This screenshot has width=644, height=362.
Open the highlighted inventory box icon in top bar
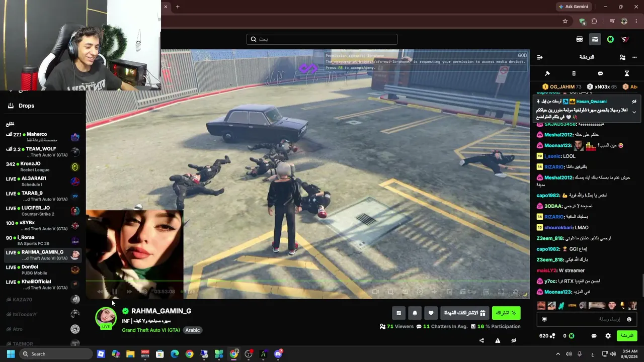pos(595,39)
